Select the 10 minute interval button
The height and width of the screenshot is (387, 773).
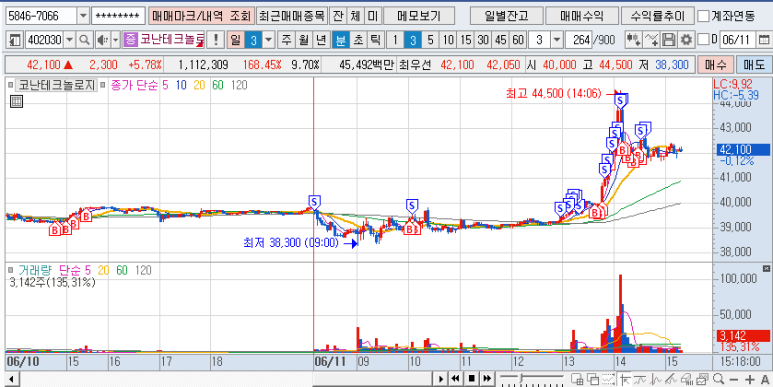(448, 40)
